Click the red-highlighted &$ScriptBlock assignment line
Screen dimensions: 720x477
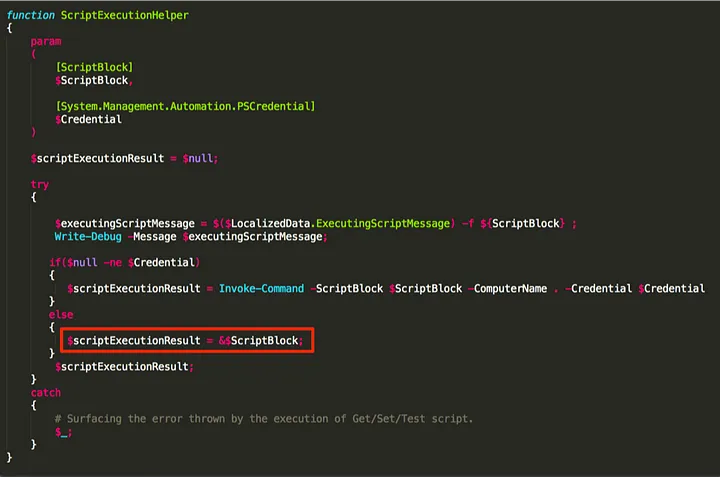tap(187, 341)
